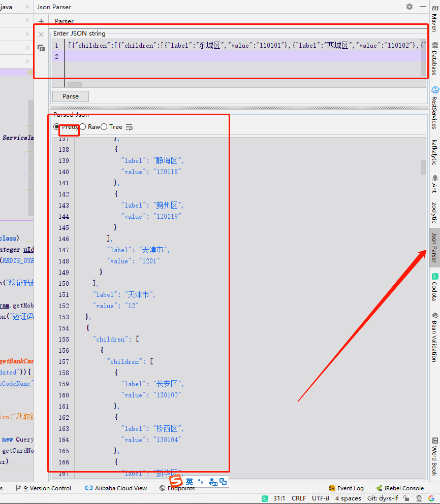Open go-to-line via 31:1 indicator
This screenshot has height=504, width=440.
279,498
